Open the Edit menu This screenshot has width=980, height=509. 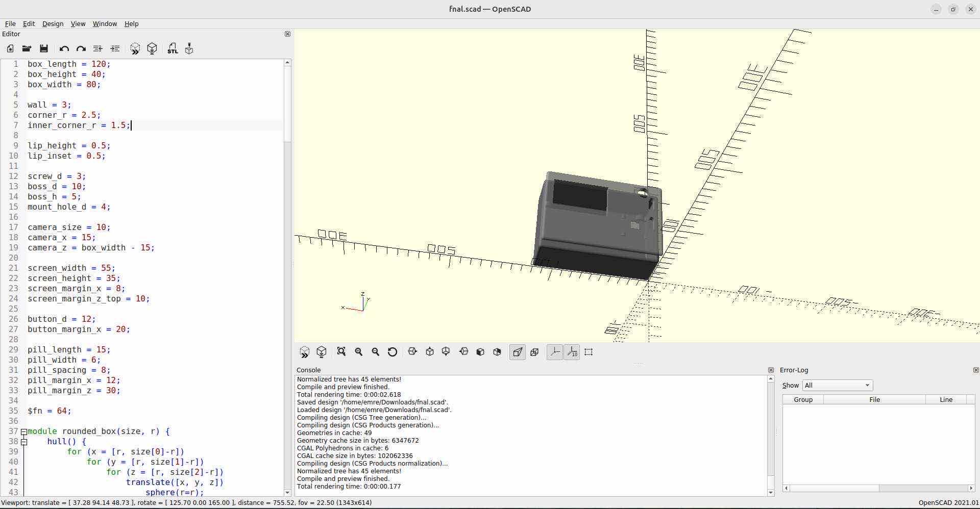tap(29, 24)
